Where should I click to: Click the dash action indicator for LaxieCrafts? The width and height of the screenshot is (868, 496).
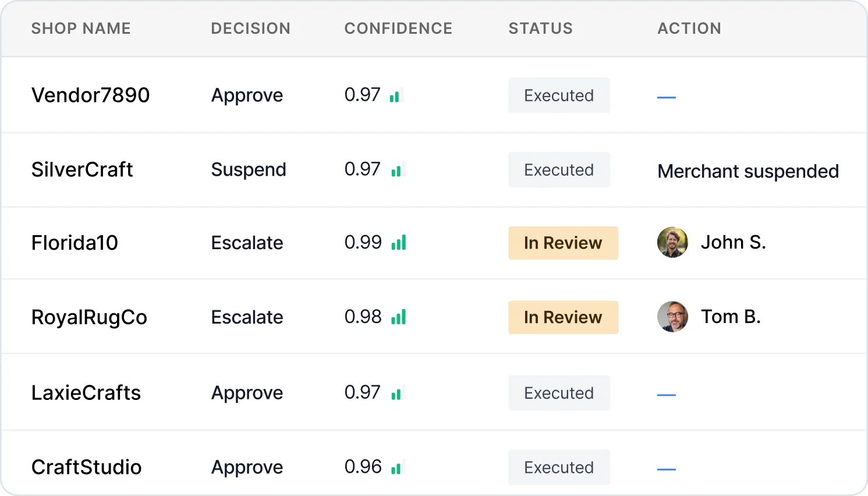click(x=666, y=392)
